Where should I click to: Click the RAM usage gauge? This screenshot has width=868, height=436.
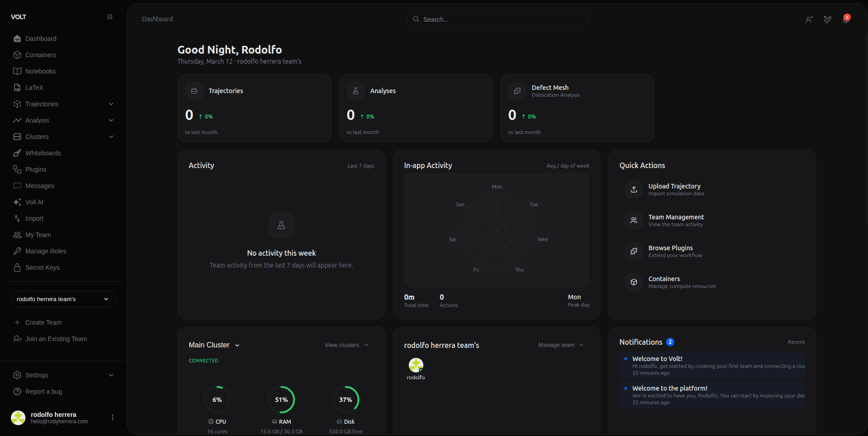pyautogui.click(x=281, y=400)
